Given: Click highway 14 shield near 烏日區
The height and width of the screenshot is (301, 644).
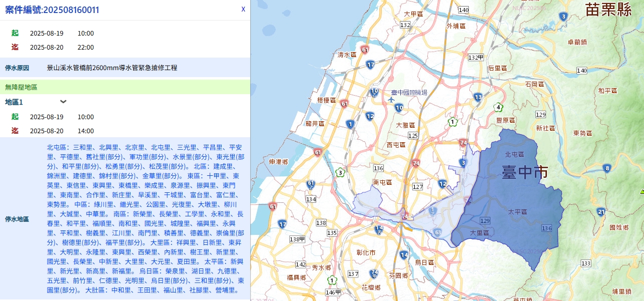Looking at the screenshot, I should click(404, 255).
